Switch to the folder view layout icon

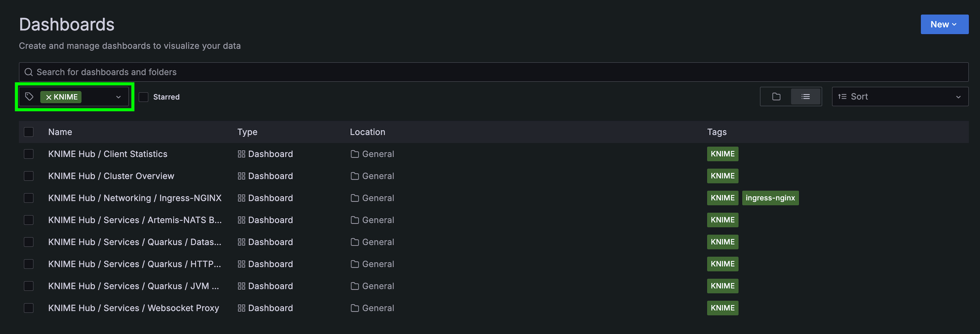tap(776, 96)
